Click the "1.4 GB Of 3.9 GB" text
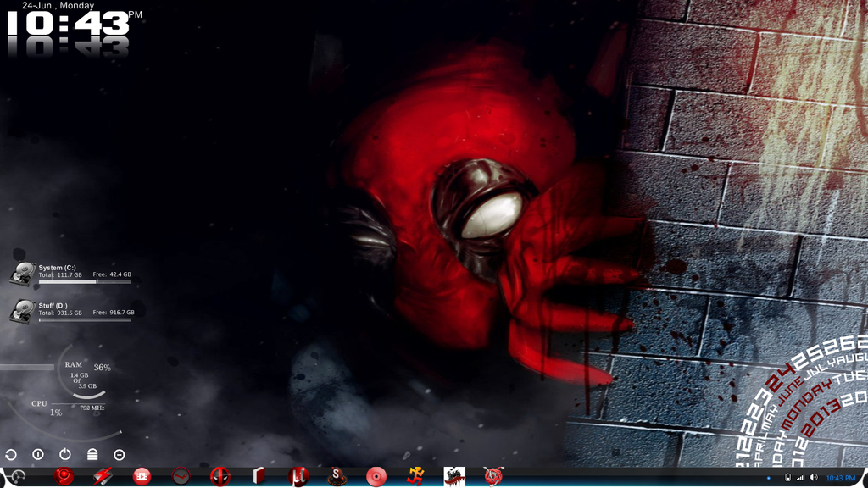Viewport: 868px width, 488px height. (83, 380)
